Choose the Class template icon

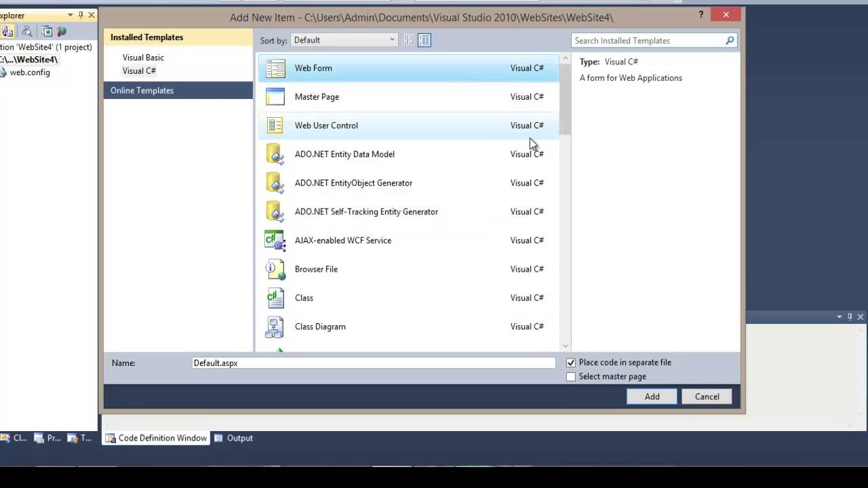[275, 298]
